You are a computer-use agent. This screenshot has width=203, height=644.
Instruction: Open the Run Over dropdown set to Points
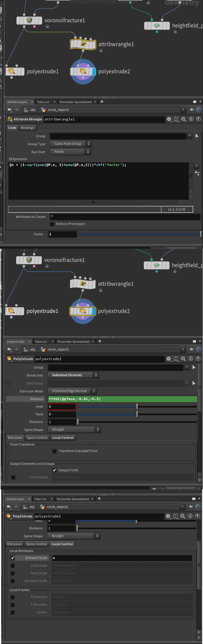point(71,152)
